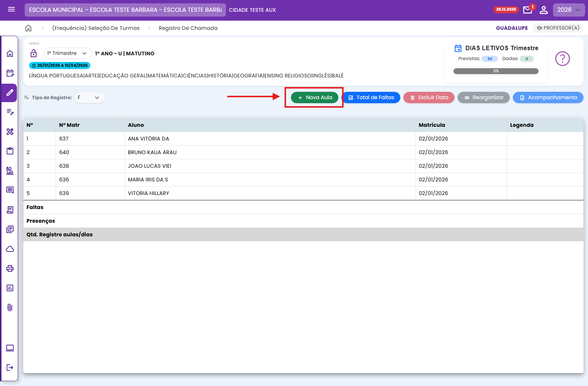Open the sidebar cloud icon

(x=10, y=249)
